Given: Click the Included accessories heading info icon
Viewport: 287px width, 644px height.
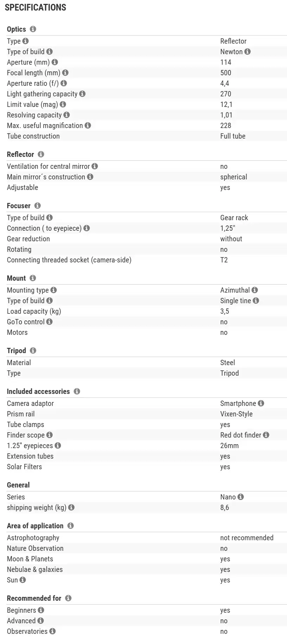Looking at the screenshot, I should [x=77, y=391].
